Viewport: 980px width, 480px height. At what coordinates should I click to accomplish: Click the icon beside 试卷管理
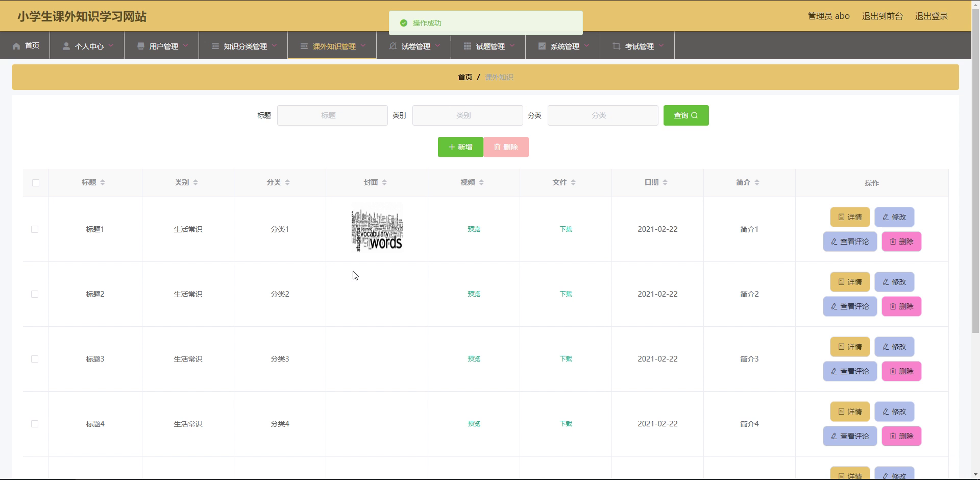tap(393, 46)
